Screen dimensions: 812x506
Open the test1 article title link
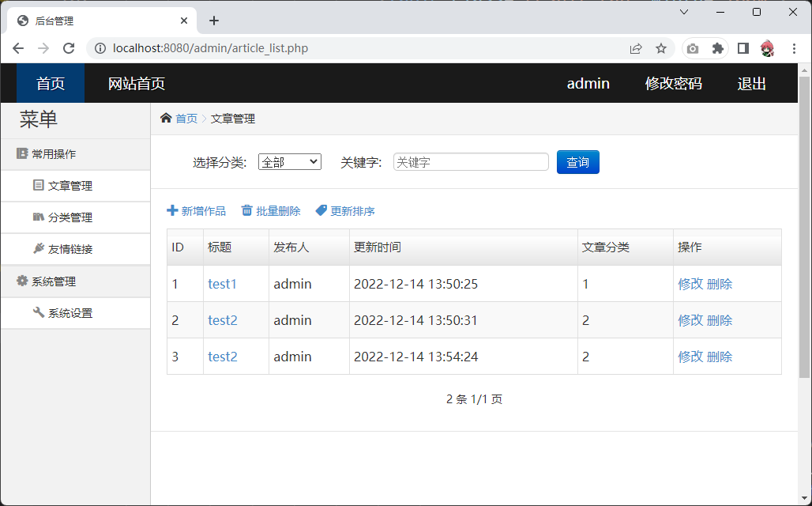[x=222, y=284]
